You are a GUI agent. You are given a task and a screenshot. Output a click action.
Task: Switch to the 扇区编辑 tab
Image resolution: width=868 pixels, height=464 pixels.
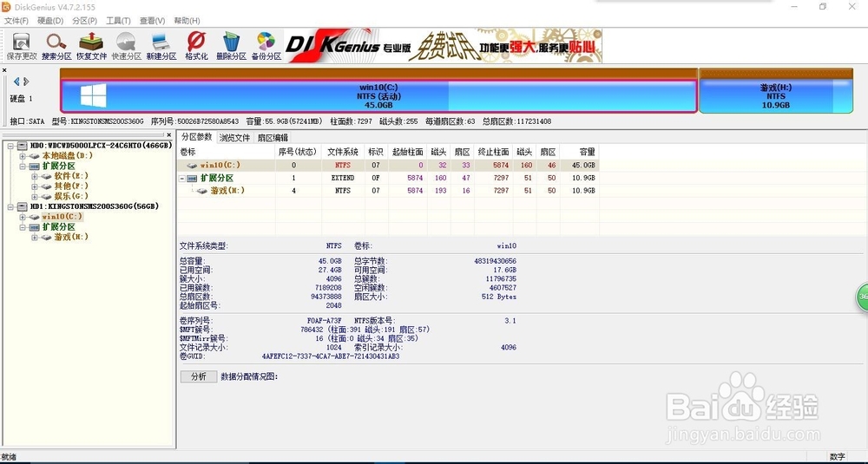click(x=273, y=138)
